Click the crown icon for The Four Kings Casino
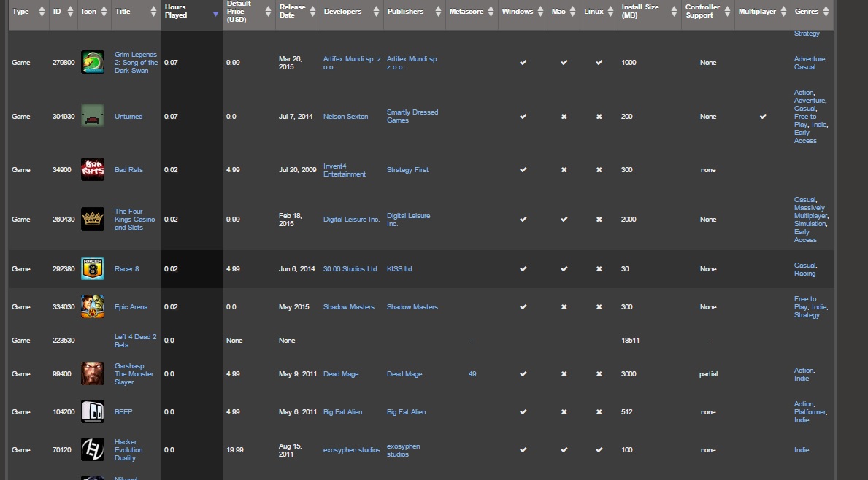868x480 pixels. (x=92, y=219)
